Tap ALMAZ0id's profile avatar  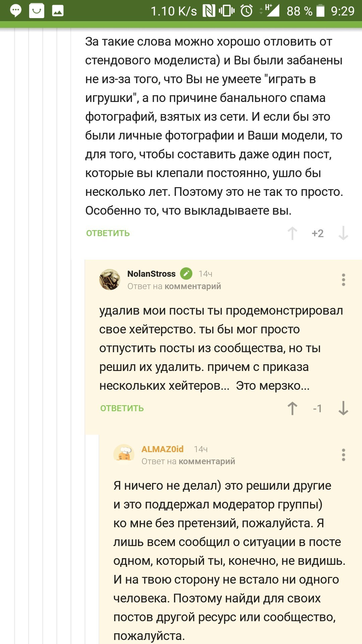click(x=124, y=454)
